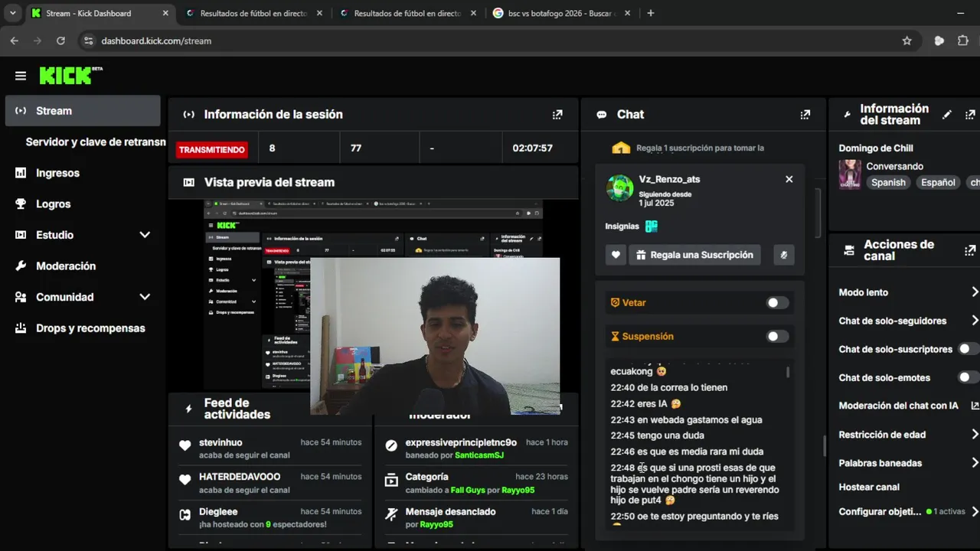Pop out the Acciones de canal panel
Screen dimensions: 980x551
pyautogui.click(x=971, y=250)
